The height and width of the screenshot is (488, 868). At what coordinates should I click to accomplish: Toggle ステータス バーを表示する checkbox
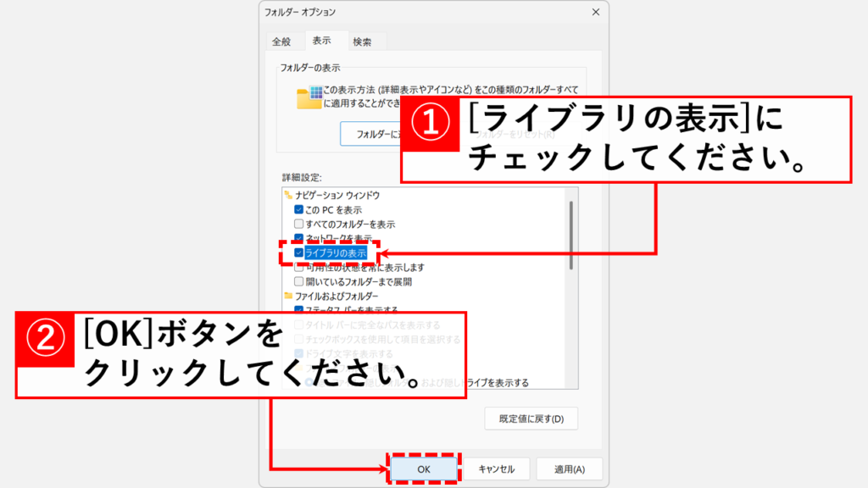click(x=299, y=310)
